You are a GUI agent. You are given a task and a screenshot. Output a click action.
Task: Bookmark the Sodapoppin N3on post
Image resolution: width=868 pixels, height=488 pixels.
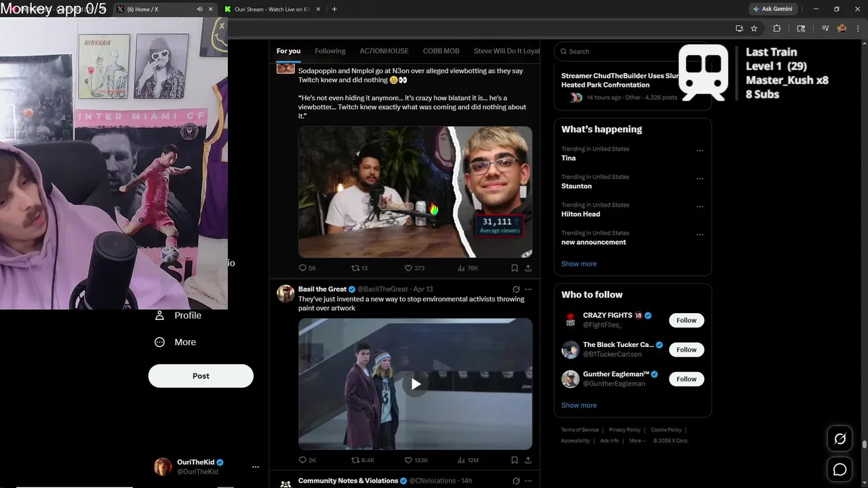click(x=515, y=268)
